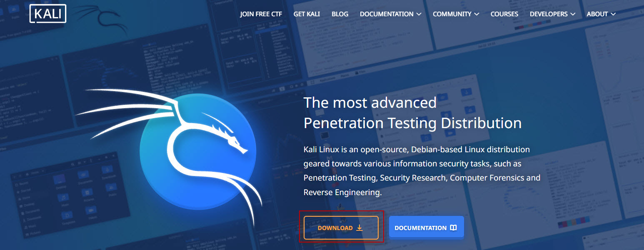This screenshot has width=644, height=250.
Task: Click the KALI logo in header
Action: click(x=48, y=13)
